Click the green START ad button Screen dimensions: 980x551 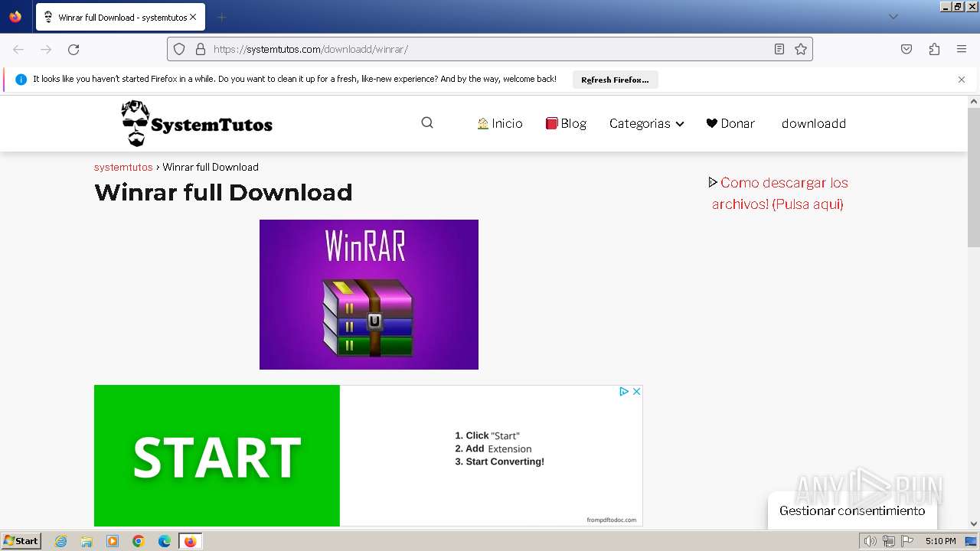click(x=217, y=456)
